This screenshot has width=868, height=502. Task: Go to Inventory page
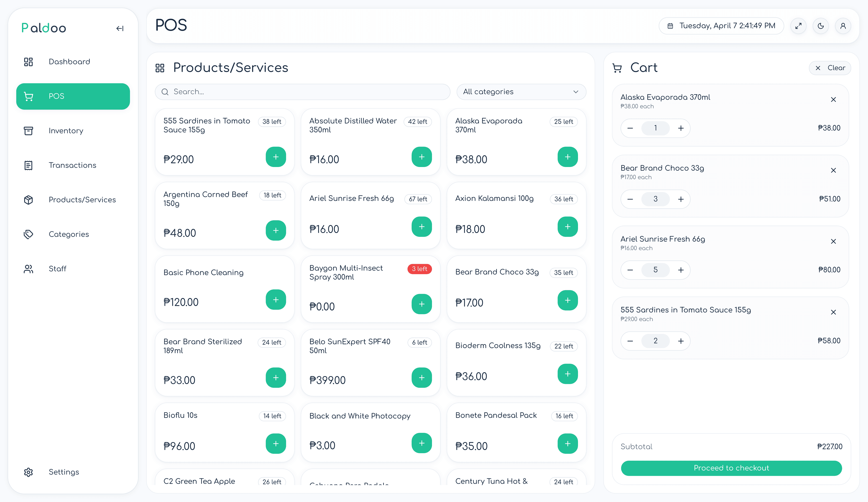click(73, 131)
